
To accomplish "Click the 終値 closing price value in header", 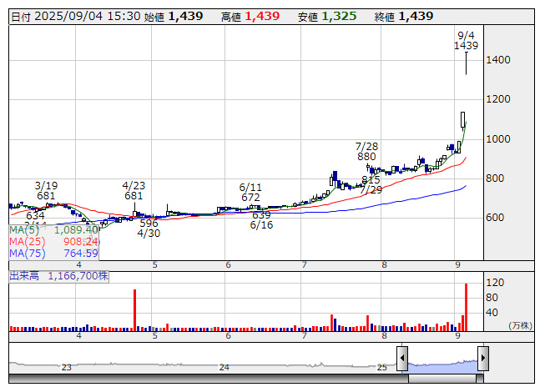I will point(416,16).
